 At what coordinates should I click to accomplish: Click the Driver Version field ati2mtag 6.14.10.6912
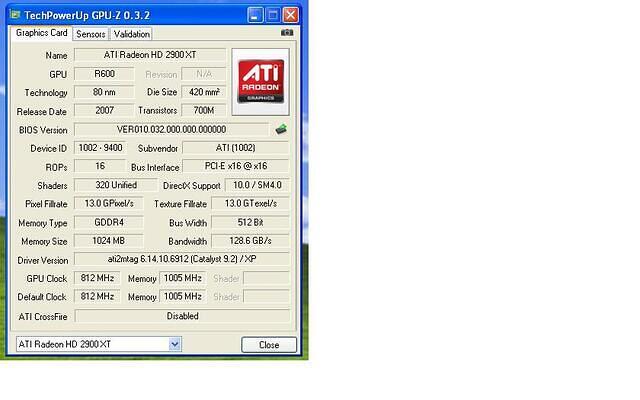[182, 259]
